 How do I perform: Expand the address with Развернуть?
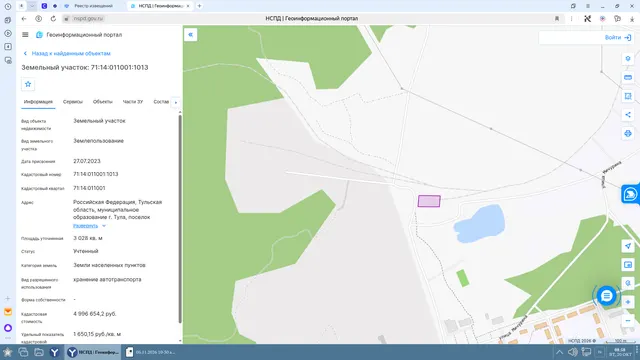(89, 226)
